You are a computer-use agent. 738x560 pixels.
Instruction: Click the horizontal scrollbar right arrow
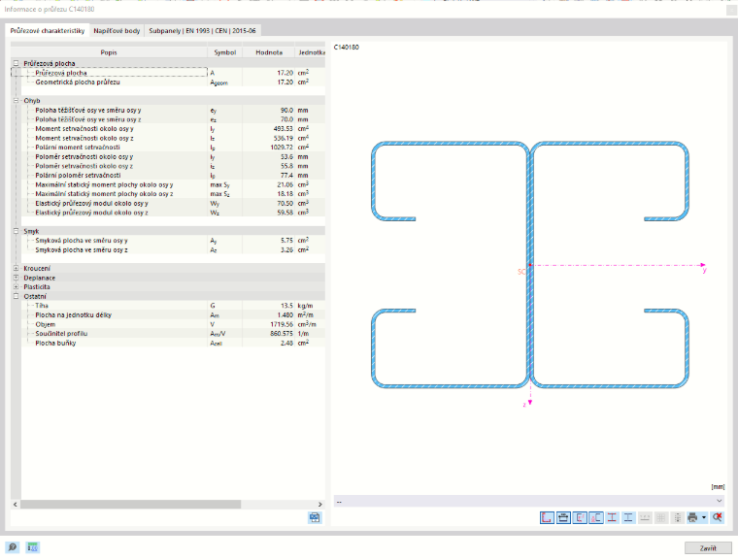click(320, 505)
